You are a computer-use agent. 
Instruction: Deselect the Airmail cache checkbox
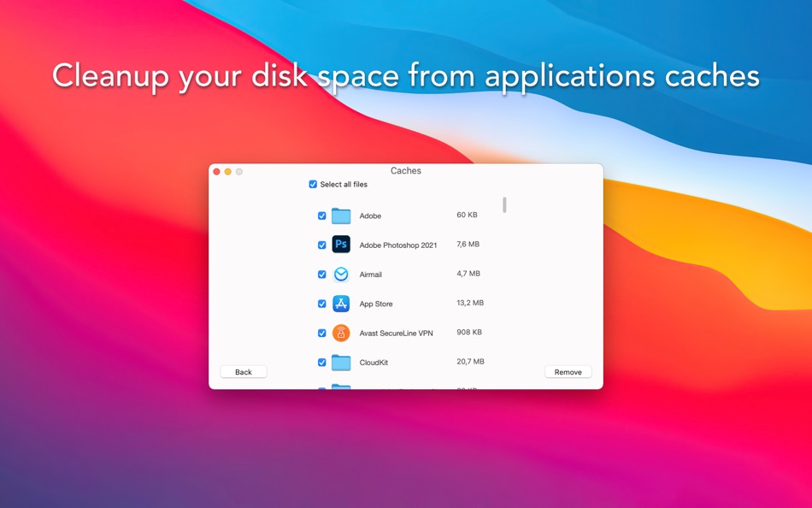tap(321, 274)
